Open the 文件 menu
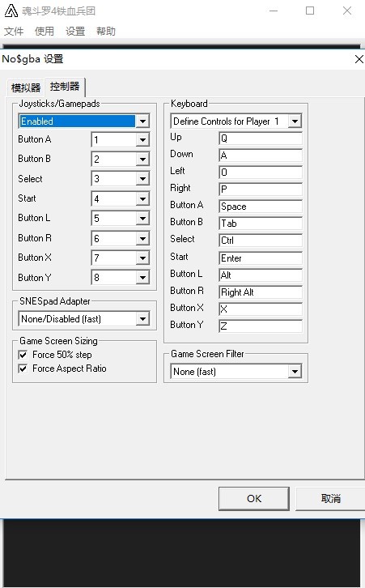 tap(14, 32)
